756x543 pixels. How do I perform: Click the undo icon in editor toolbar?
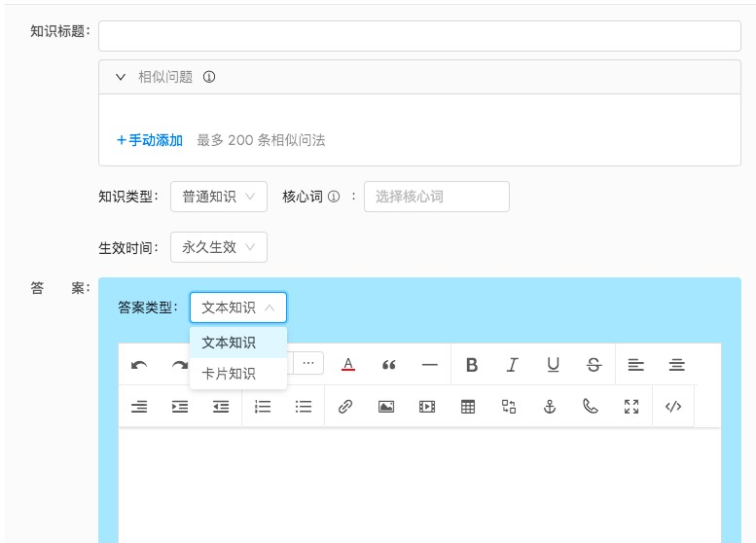tap(139, 365)
